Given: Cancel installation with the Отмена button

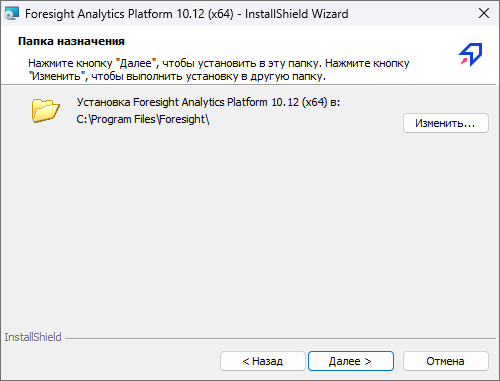Looking at the screenshot, I should 446,361.
